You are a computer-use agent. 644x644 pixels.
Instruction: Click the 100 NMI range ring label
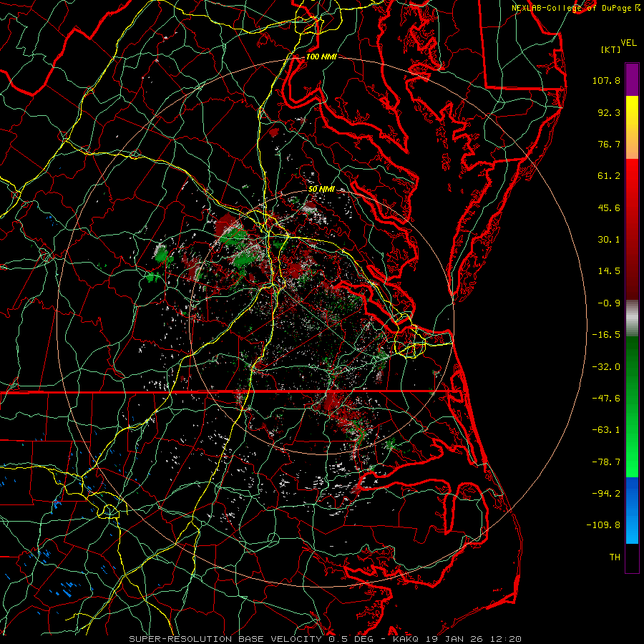[x=321, y=57]
